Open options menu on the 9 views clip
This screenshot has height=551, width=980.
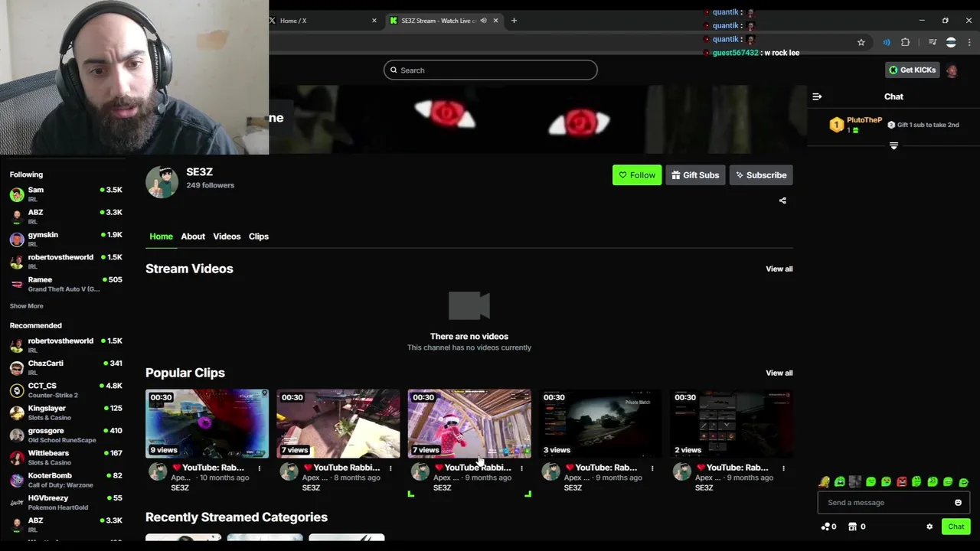point(259,468)
